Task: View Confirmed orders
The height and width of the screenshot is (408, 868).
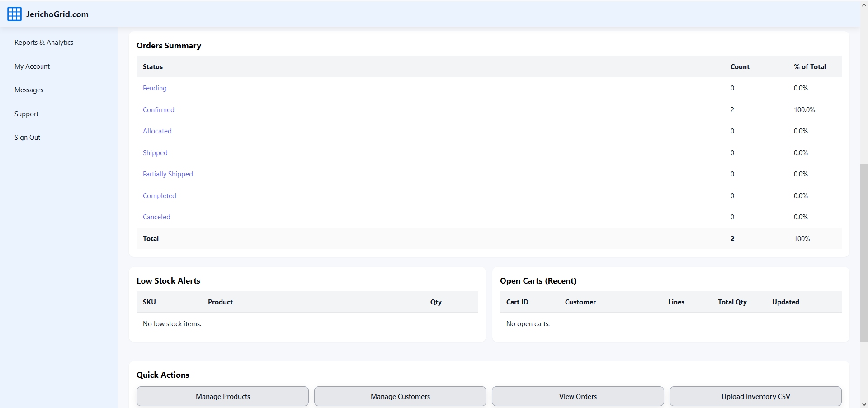Action: (158, 109)
